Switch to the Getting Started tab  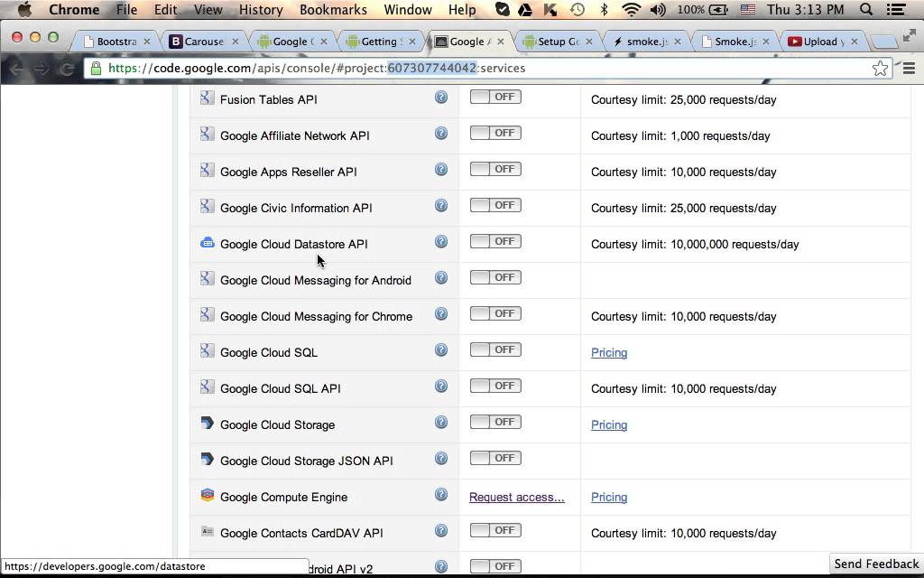(x=381, y=42)
